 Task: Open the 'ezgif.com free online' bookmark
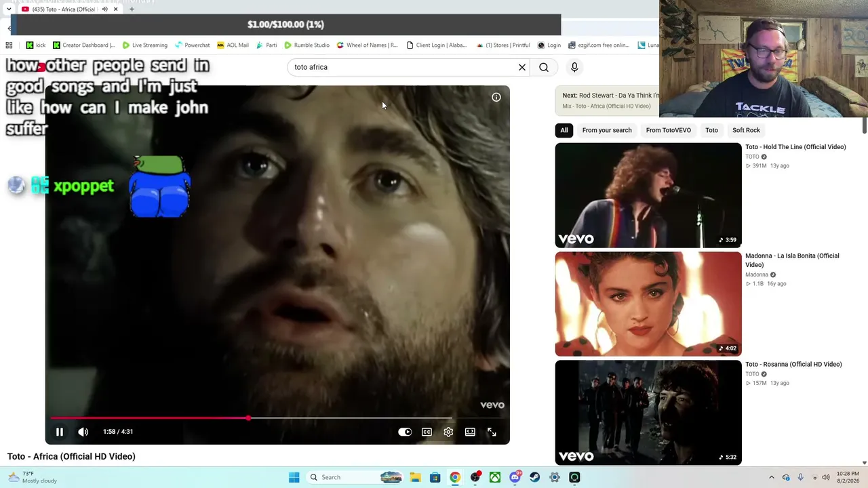pos(599,45)
